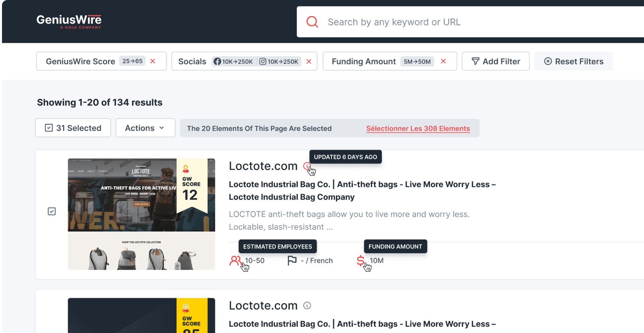
Task: Click the Reset Filters button
Action: 574,61
